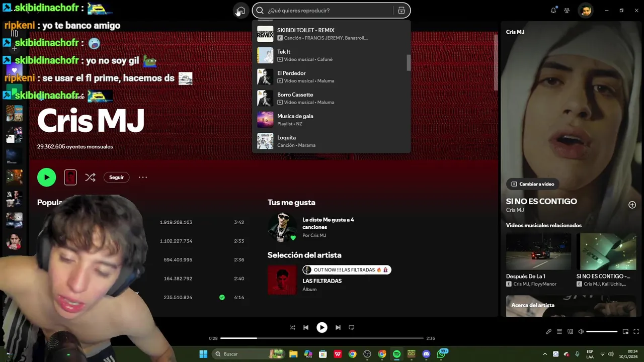Click the track duration 2:36 in Popular

pyautogui.click(x=239, y=260)
